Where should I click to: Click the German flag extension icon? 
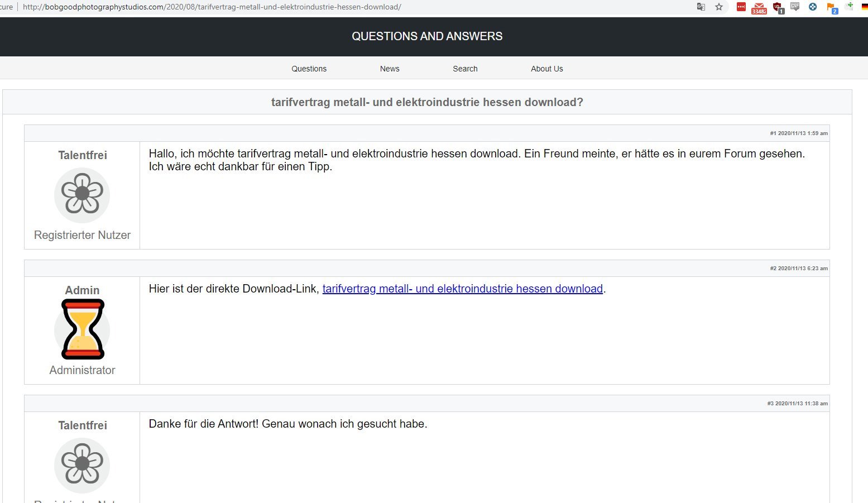tap(864, 7)
